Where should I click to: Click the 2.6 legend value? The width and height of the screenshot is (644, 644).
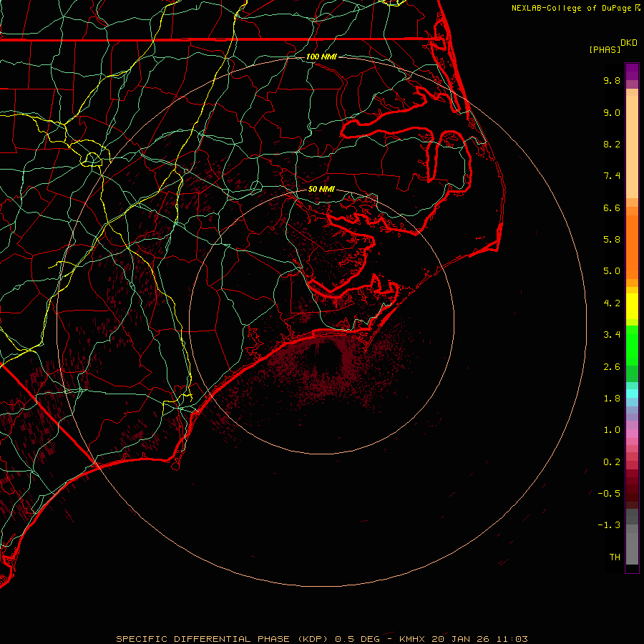click(612, 367)
